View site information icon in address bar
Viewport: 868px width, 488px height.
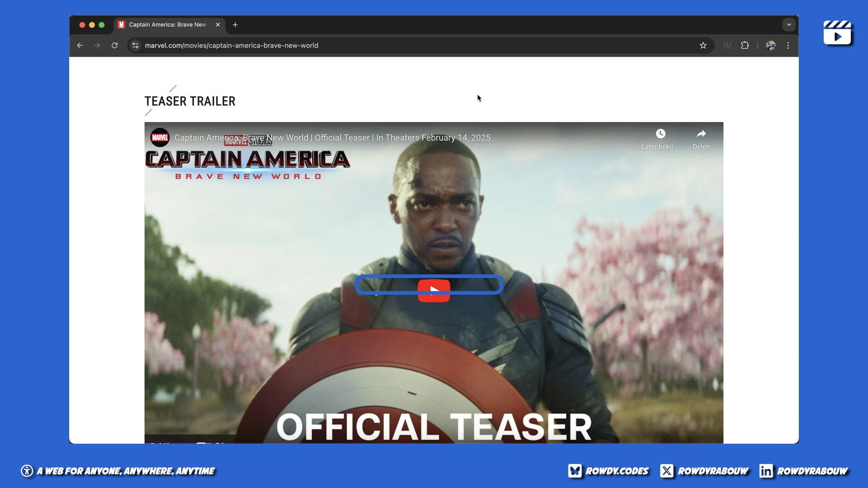(x=135, y=45)
